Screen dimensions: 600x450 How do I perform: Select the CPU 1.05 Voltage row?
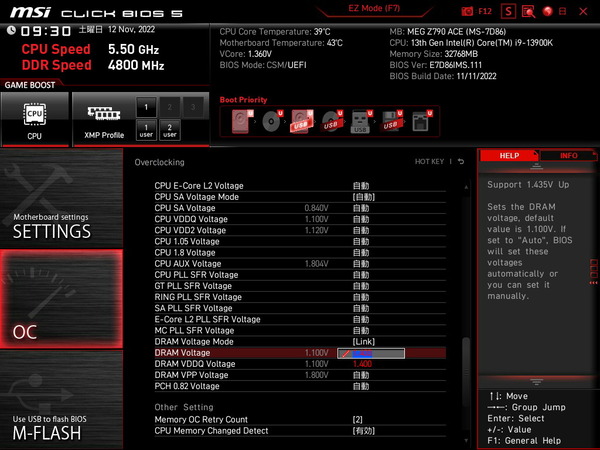tap(300, 241)
